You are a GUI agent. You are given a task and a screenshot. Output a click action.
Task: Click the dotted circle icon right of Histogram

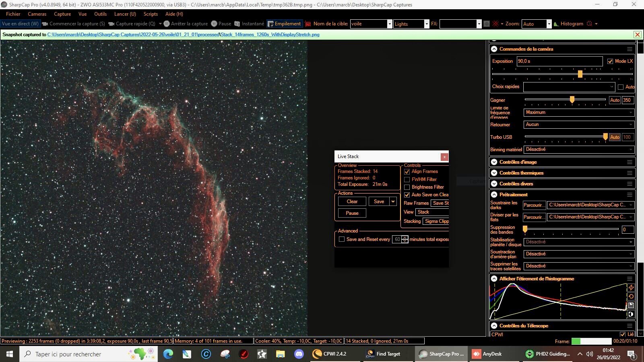click(x=589, y=24)
